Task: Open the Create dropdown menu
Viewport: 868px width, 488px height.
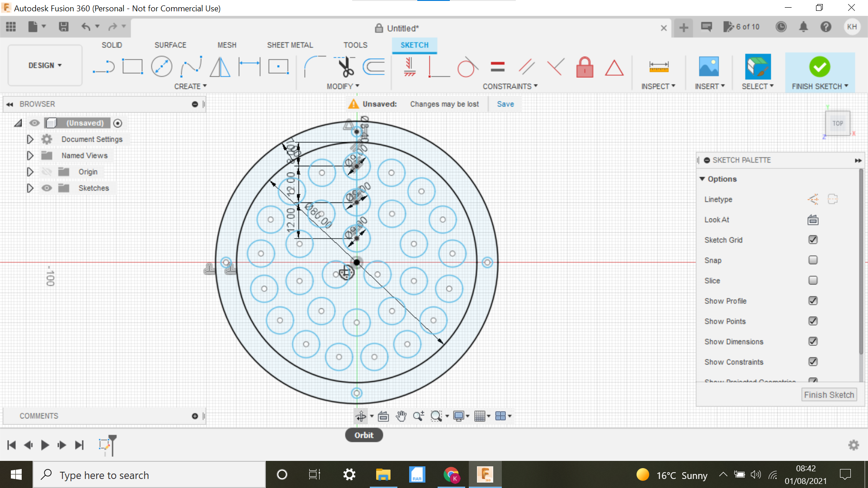Action: click(190, 86)
